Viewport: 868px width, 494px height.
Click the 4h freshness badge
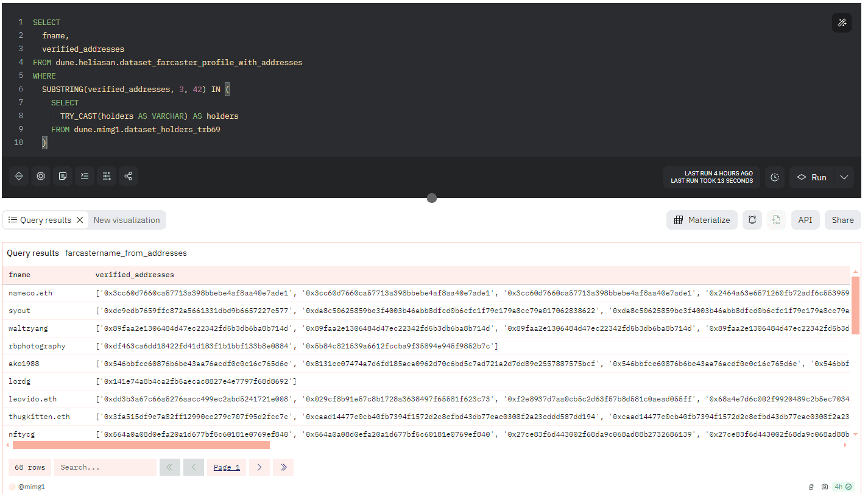(844, 487)
